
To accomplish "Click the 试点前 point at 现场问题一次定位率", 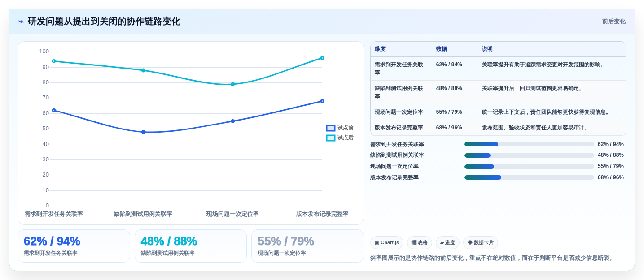I will coord(232,121).
